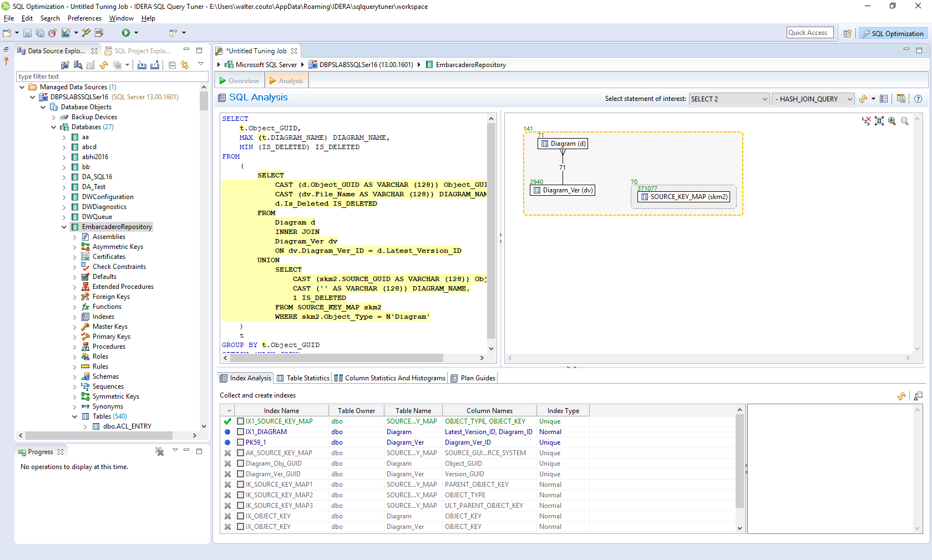932x560 pixels.
Task: Refresh the Data Source Explorer tree
Action: click(x=104, y=65)
